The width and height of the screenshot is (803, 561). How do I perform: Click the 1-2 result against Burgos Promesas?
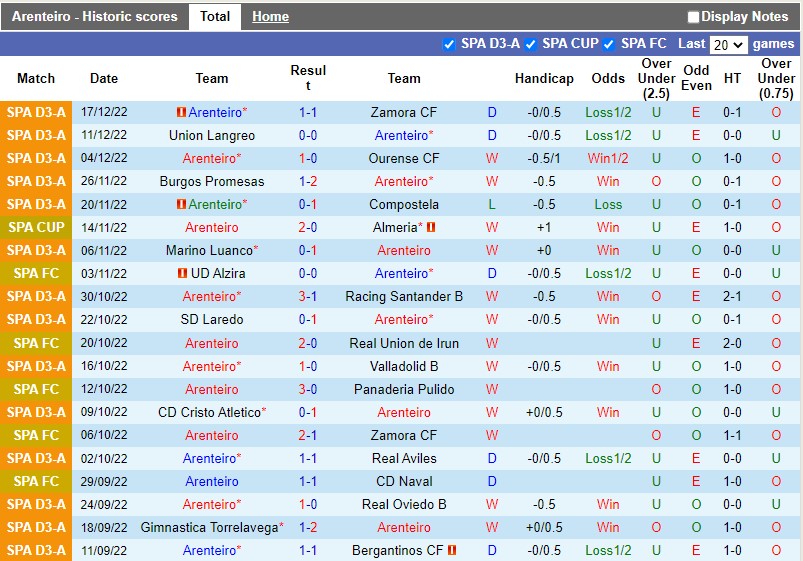(308, 181)
